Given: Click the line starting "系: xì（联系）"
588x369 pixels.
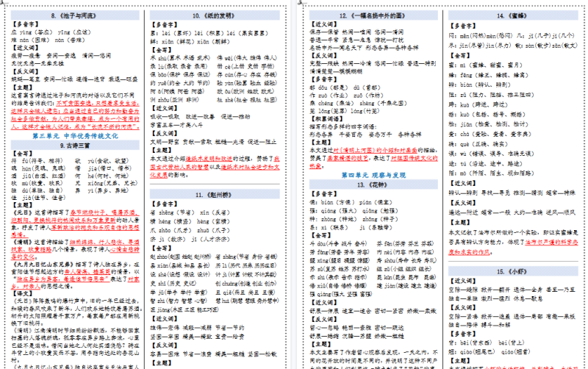Looking at the screenshot, I should 351,228.
